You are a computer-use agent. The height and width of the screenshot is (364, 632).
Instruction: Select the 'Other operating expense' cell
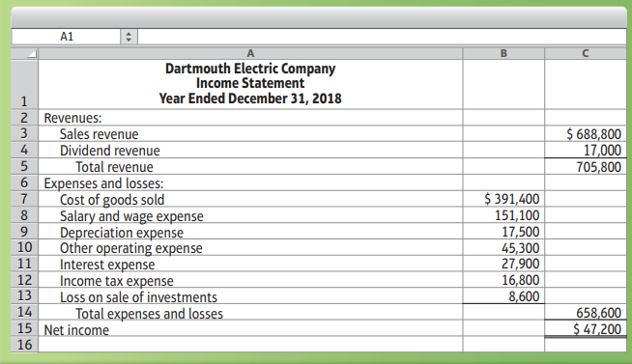[250, 247]
